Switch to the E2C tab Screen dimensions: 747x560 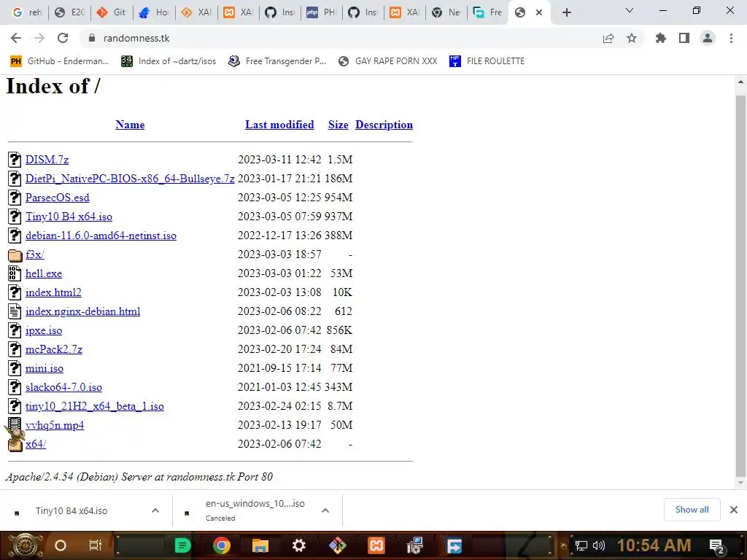(69, 12)
